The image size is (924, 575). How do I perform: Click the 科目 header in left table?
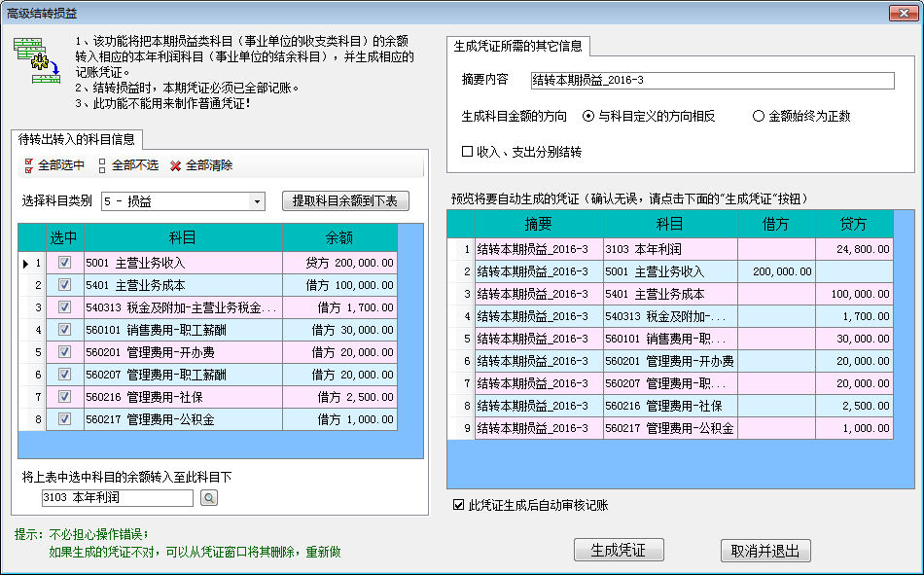point(183,237)
